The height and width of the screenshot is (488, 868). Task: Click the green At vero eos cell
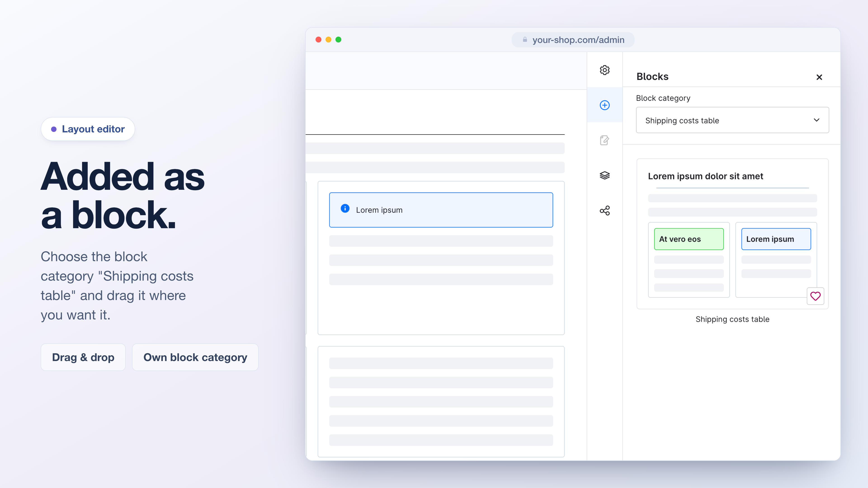point(689,239)
